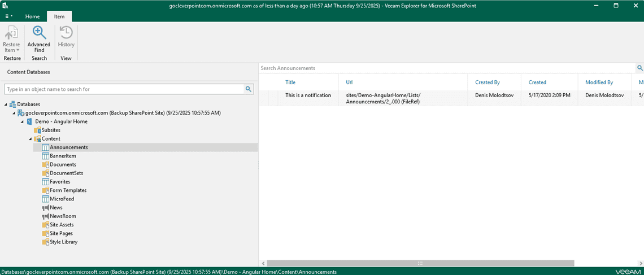
Task: Open the application main menu button
Action: click(x=8, y=16)
